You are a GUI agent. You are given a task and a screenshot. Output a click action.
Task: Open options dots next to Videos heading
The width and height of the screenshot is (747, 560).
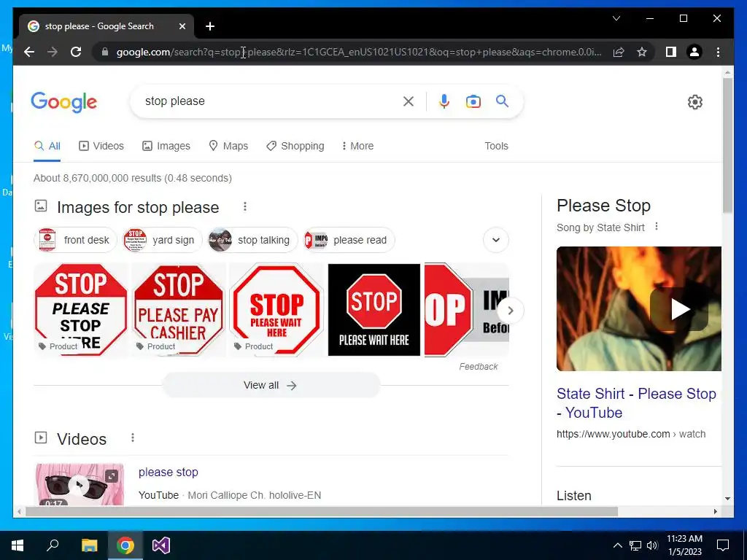tap(133, 437)
